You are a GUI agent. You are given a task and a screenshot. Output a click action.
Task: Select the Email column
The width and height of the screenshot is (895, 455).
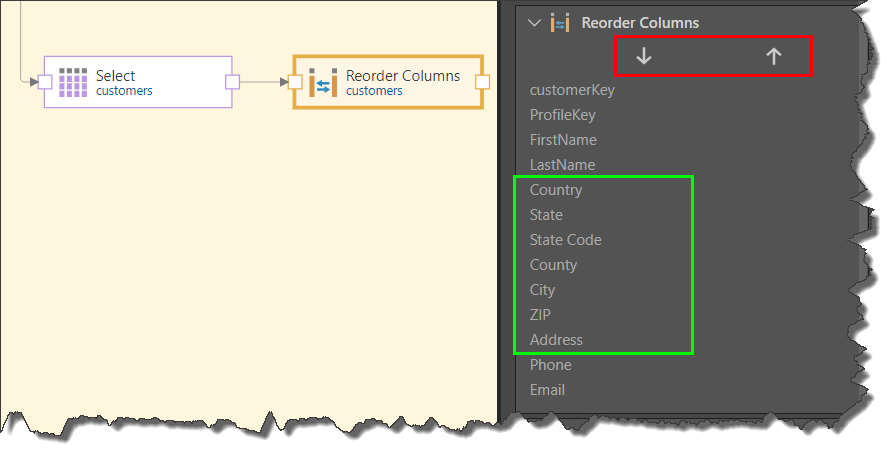pos(547,390)
